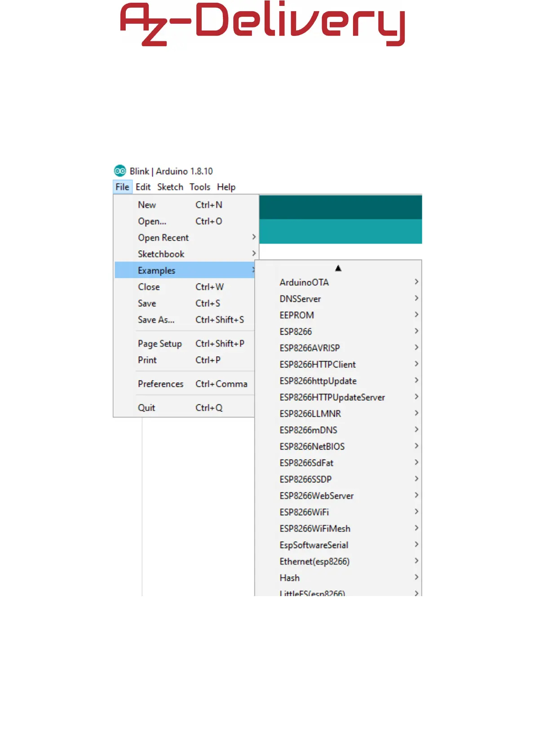Open the Sketch menu
Screen dimensions: 535x756
tap(170, 187)
